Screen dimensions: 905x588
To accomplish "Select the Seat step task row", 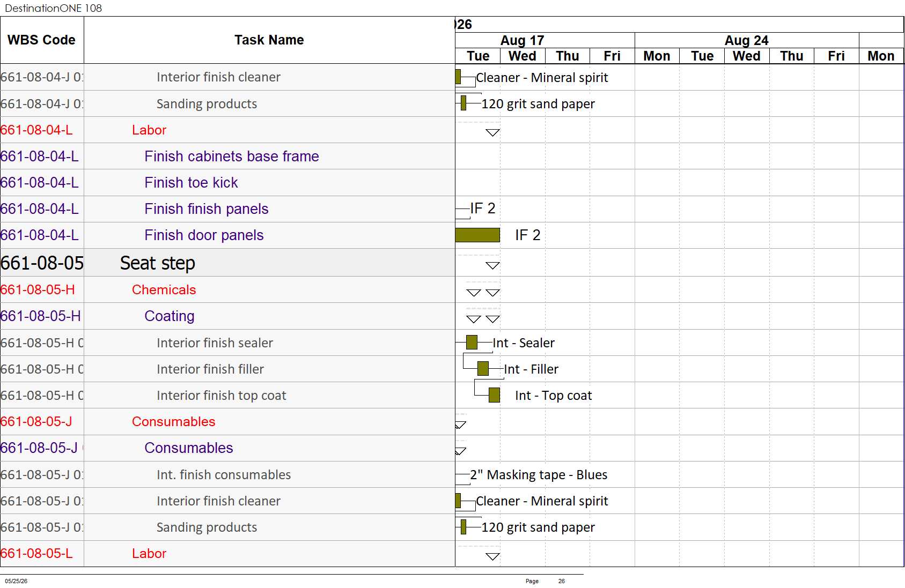I will pos(227,263).
